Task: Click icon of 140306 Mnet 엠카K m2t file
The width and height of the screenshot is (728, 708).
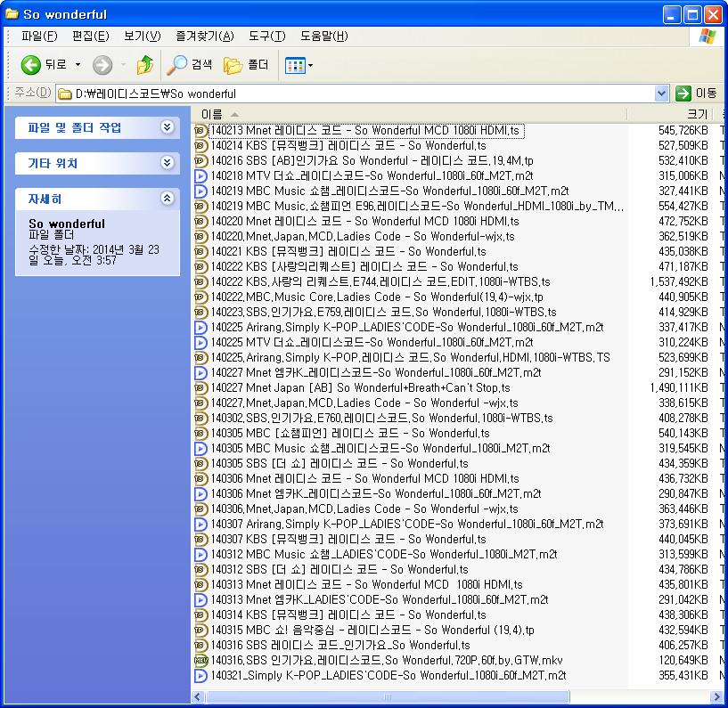Action: [x=200, y=493]
